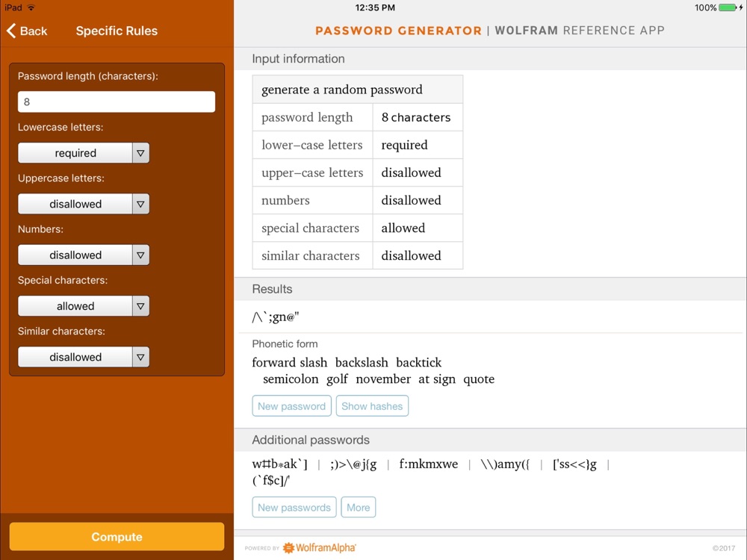Image resolution: width=747 pixels, height=560 pixels.
Task: Select additional password (`f$c]/'
Action: 271,480
